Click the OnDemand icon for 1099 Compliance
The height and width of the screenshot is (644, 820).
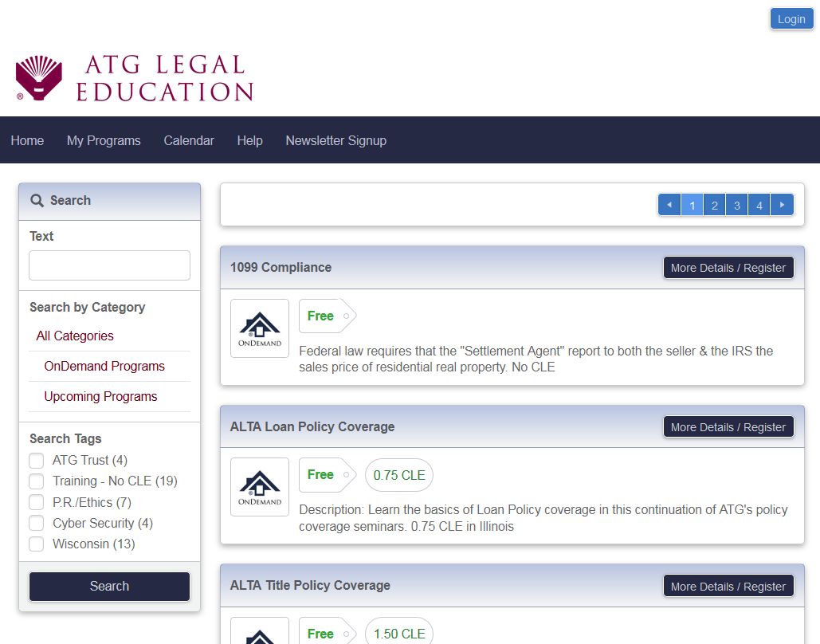point(260,328)
